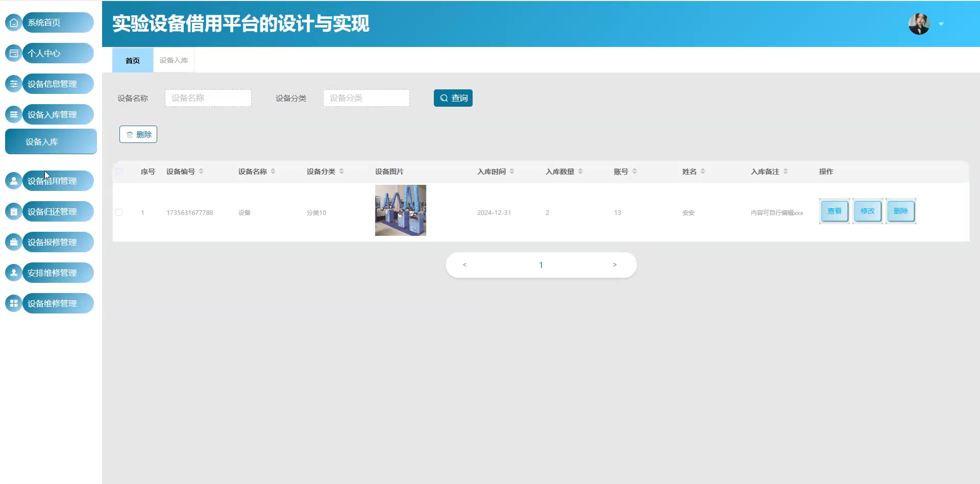Image resolution: width=980 pixels, height=484 pixels.
Task: Click the person icon beside 安排维修管理
Action: pos(14,273)
